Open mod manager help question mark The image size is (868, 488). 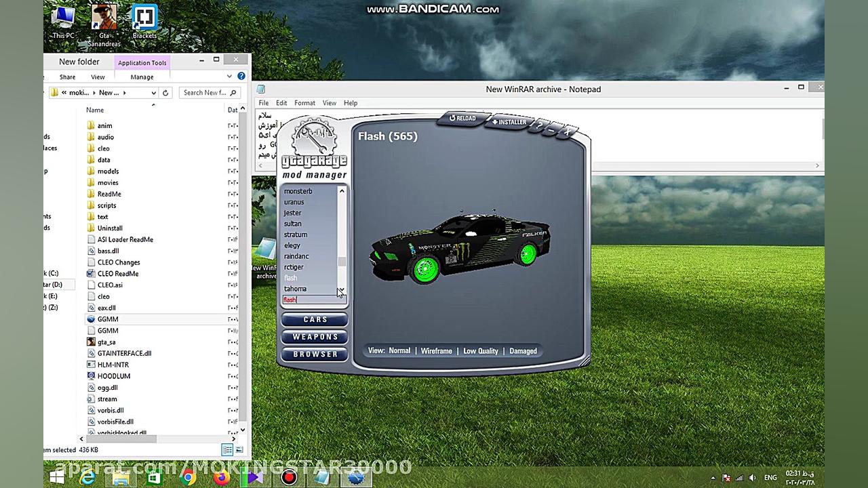tap(540, 125)
